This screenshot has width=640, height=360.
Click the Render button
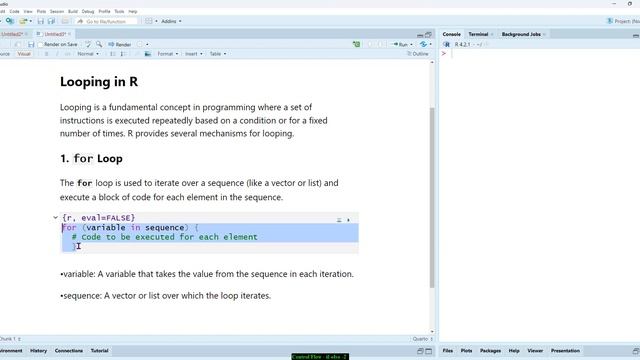click(120, 44)
